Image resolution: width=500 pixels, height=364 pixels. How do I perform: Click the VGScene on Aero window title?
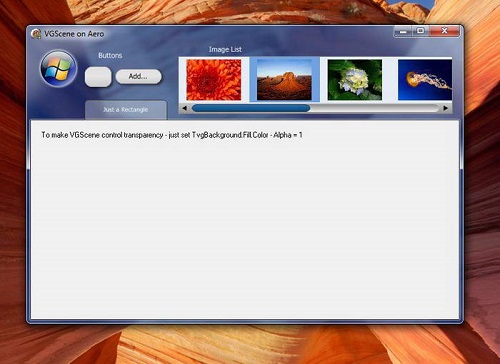(x=74, y=34)
